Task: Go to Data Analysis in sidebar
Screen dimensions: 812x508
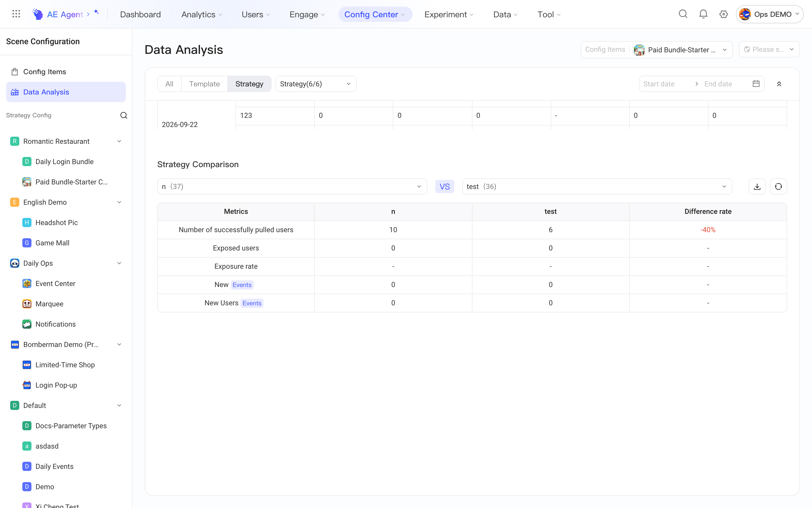Action: [x=66, y=92]
